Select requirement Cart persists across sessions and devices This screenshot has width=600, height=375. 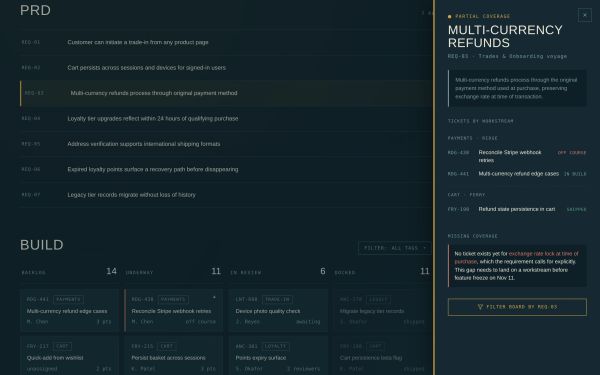[x=226, y=68]
